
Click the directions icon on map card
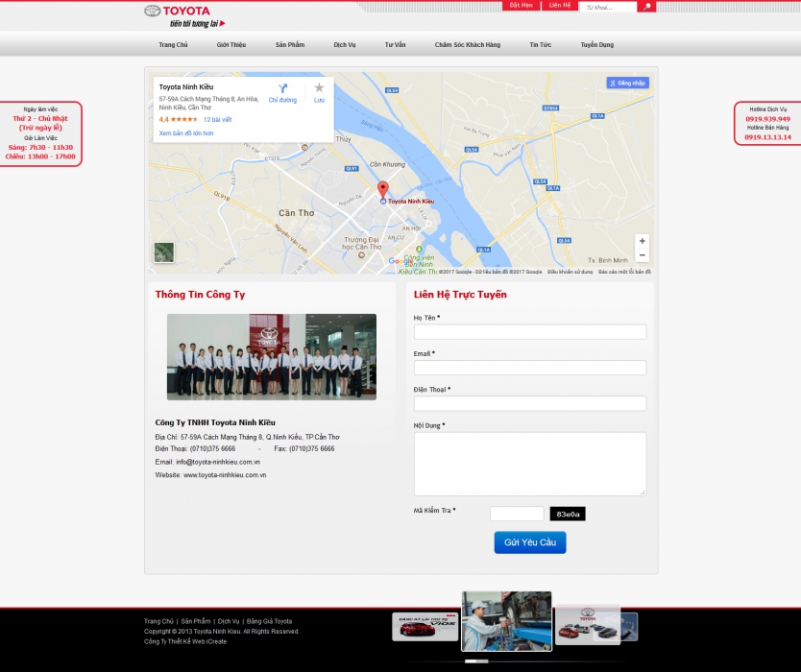point(283,88)
